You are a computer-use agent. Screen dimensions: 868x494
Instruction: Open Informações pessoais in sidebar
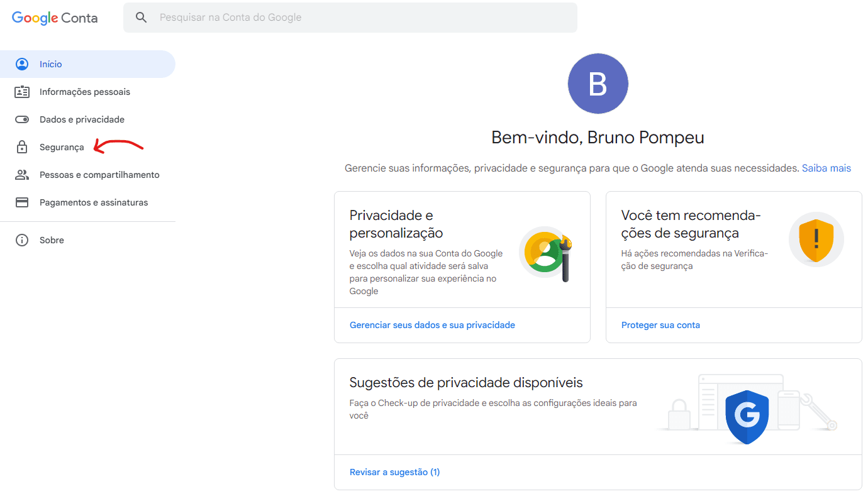click(x=87, y=92)
